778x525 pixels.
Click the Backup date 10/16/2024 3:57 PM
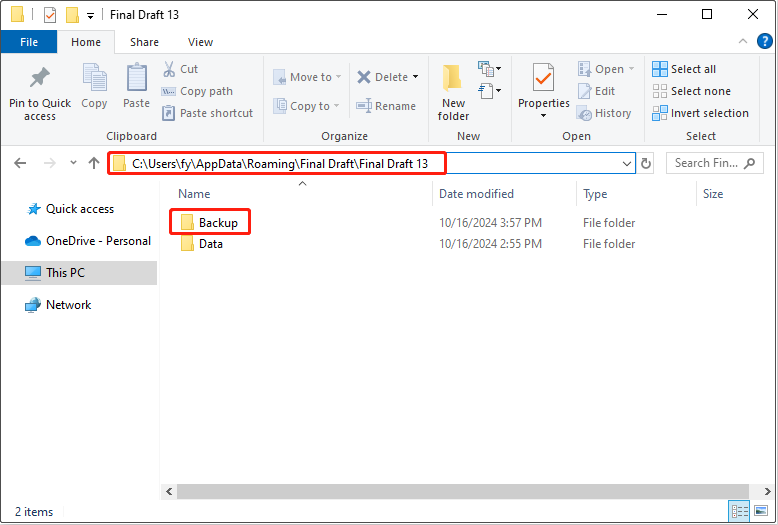click(490, 223)
